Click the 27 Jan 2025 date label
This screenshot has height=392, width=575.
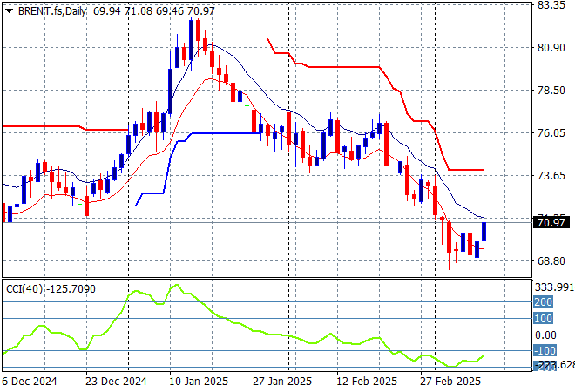click(282, 382)
